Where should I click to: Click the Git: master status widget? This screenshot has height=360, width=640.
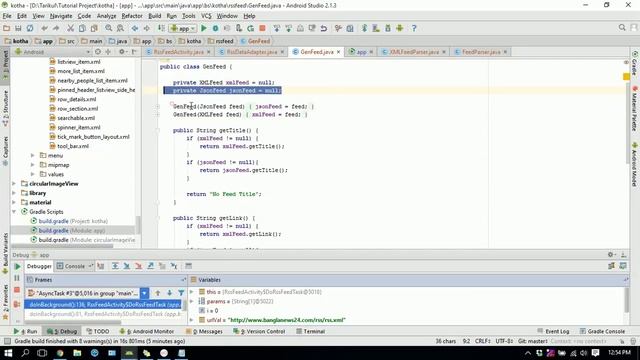coord(532,341)
